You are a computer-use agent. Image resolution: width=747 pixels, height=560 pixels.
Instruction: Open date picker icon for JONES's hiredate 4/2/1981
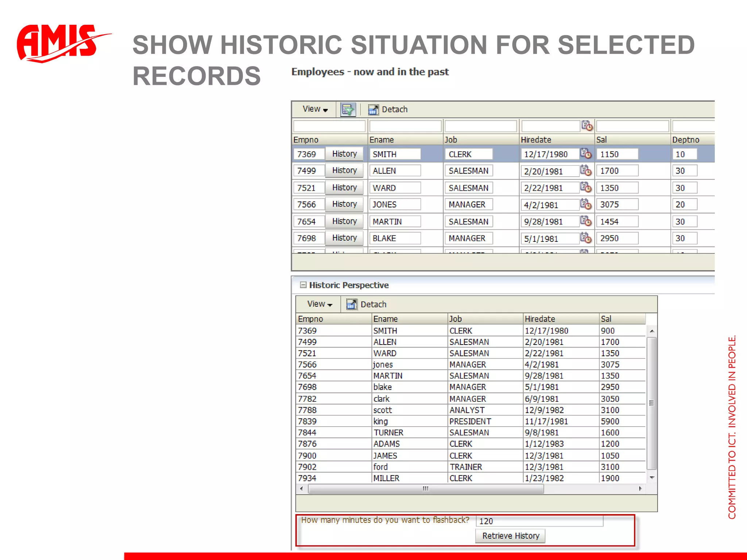click(x=585, y=204)
